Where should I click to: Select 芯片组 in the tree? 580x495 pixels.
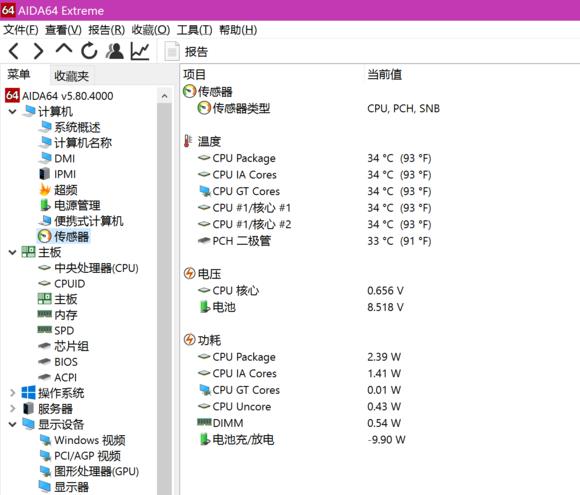point(72,346)
